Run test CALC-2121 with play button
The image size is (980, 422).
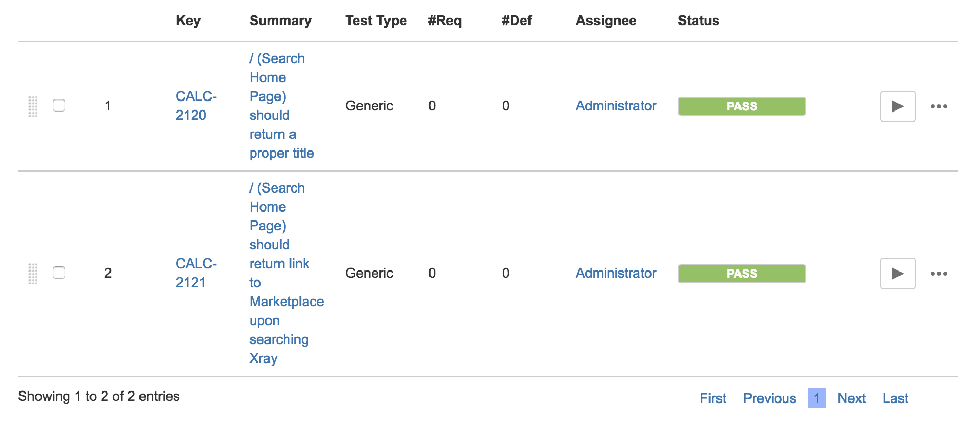pos(897,274)
